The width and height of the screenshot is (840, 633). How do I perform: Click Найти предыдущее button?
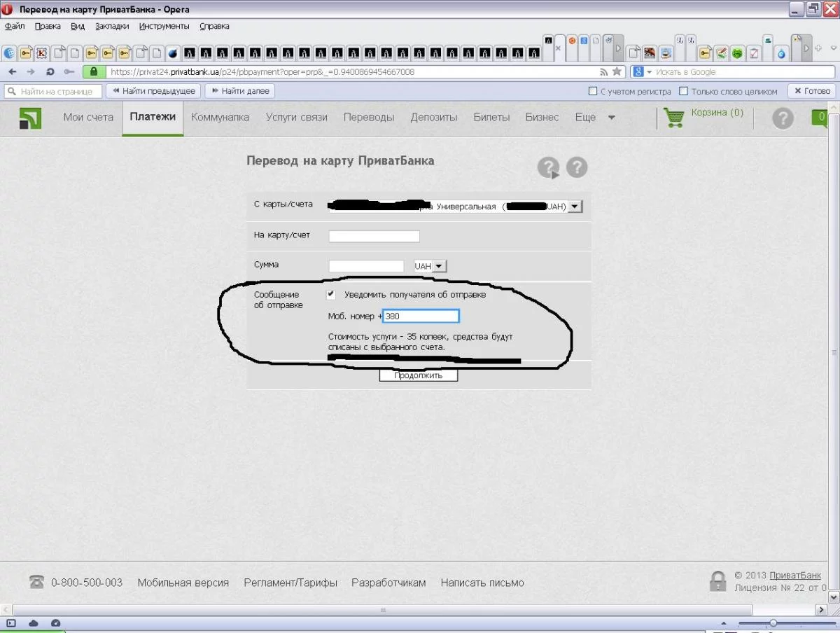point(153,91)
